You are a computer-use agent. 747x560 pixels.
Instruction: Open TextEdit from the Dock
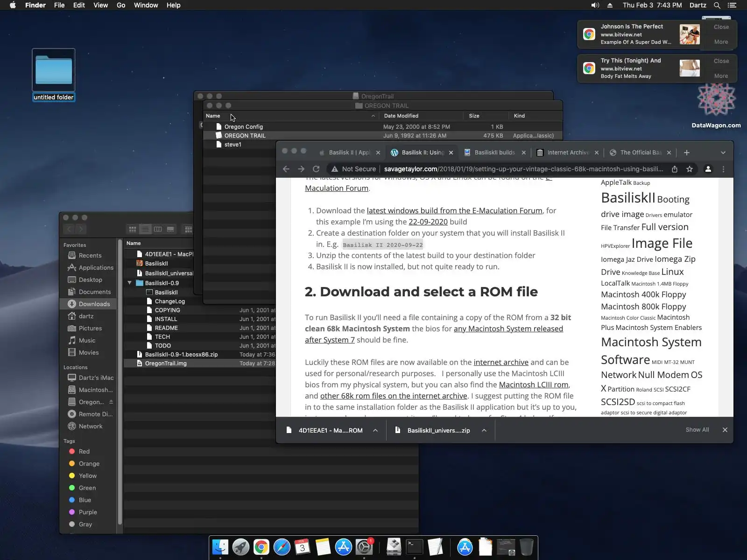coord(435,547)
